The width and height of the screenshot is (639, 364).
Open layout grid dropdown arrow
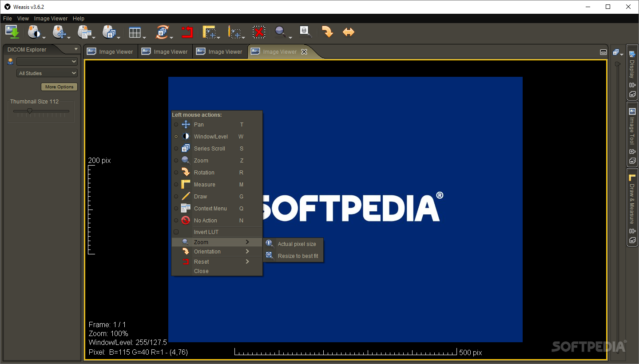click(144, 37)
